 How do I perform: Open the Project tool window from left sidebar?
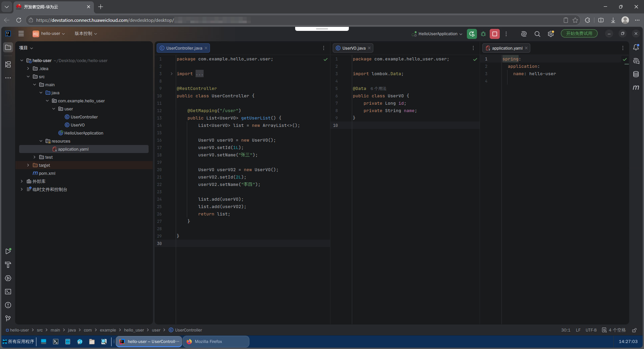click(8, 47)
